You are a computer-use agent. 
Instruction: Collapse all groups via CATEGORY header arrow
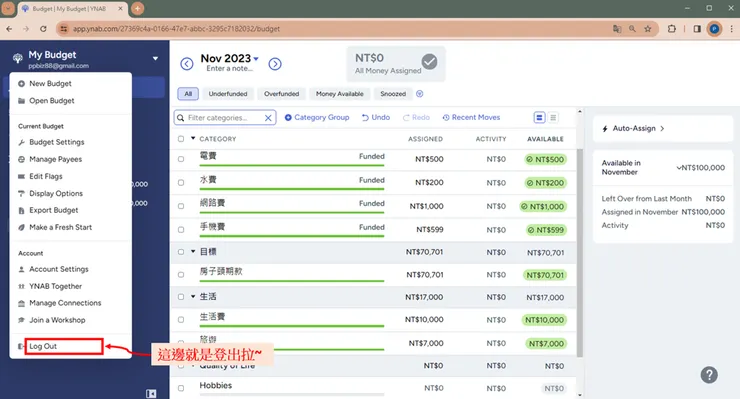pos(193,138)
